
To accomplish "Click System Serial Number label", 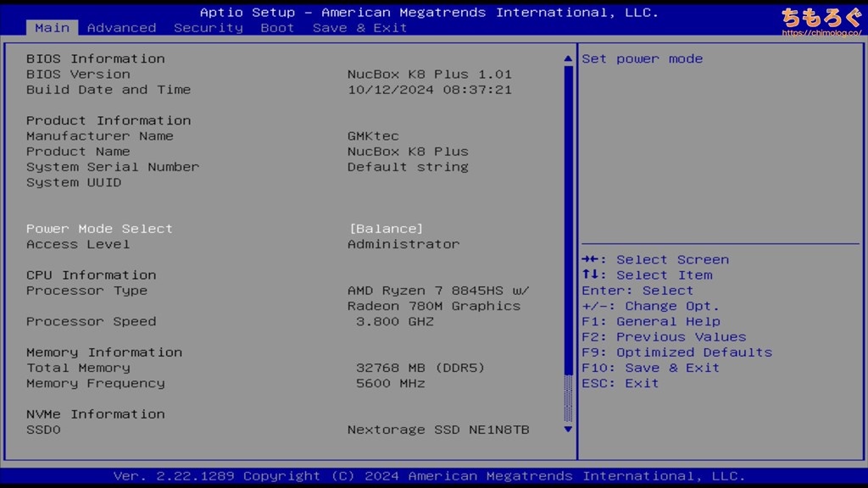I will [x=113, y=167].
